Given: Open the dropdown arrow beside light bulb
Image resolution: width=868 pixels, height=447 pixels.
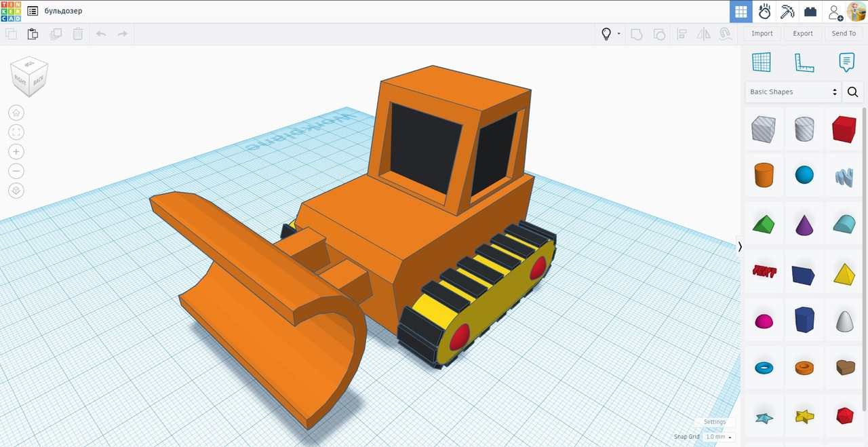Looking at the screenshot, I should coord(618,34).
